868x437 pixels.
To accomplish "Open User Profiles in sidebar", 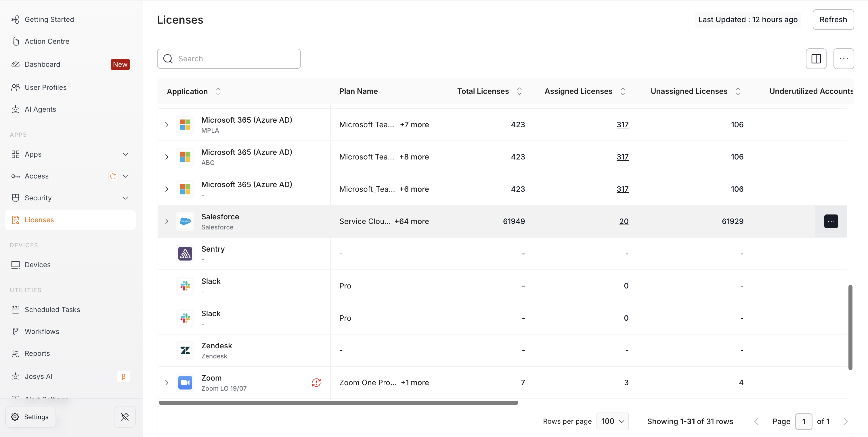I will 70,87.
